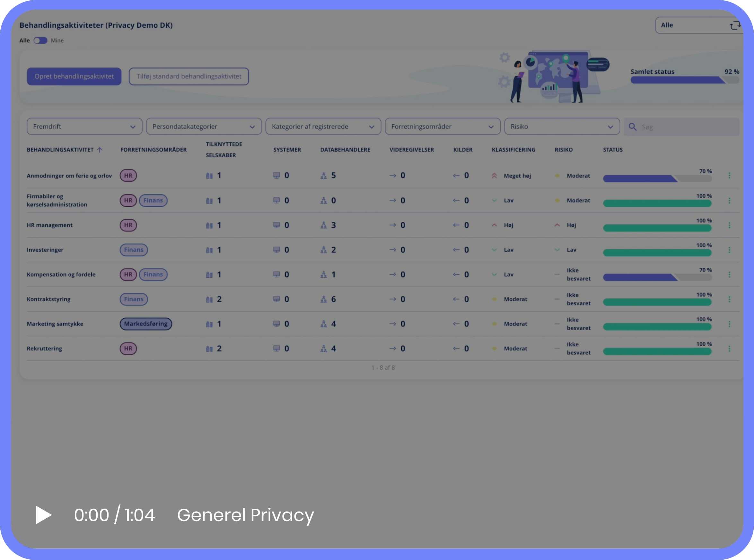This screenshot has width=754, height=560.
Task: Open the Fremdrift filter dropdown
Action: coord(84,126)
